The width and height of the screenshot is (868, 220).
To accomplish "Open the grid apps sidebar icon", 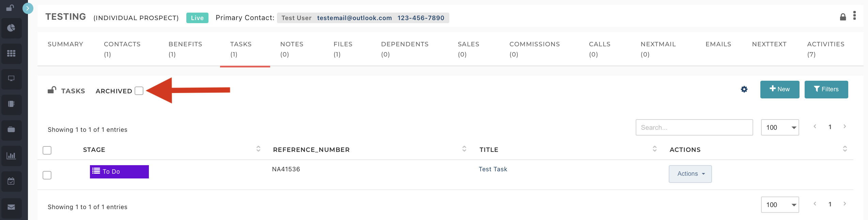I will coord(11,53).
